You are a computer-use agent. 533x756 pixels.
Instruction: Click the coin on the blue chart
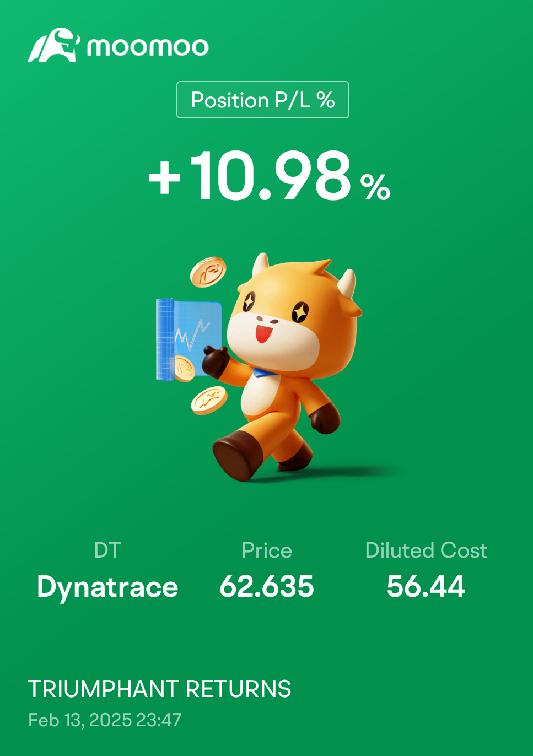point(184,368)
